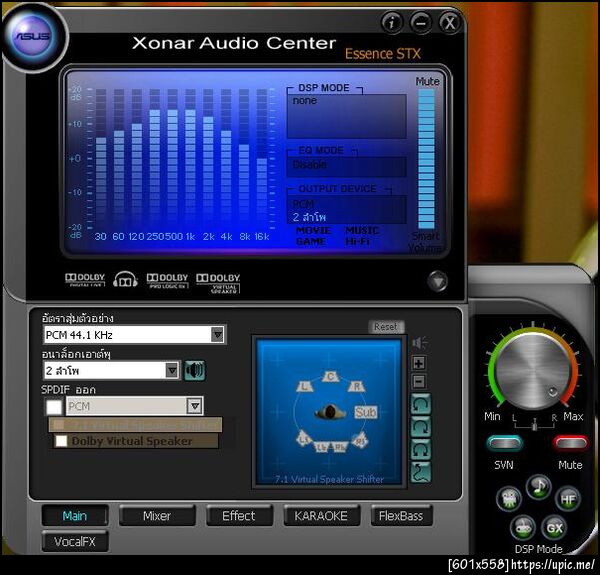The height and width of the screenshot is (575, 600).
Task: Click the minus icon beside speaker shifter
Action: click(x=419, y=381)
